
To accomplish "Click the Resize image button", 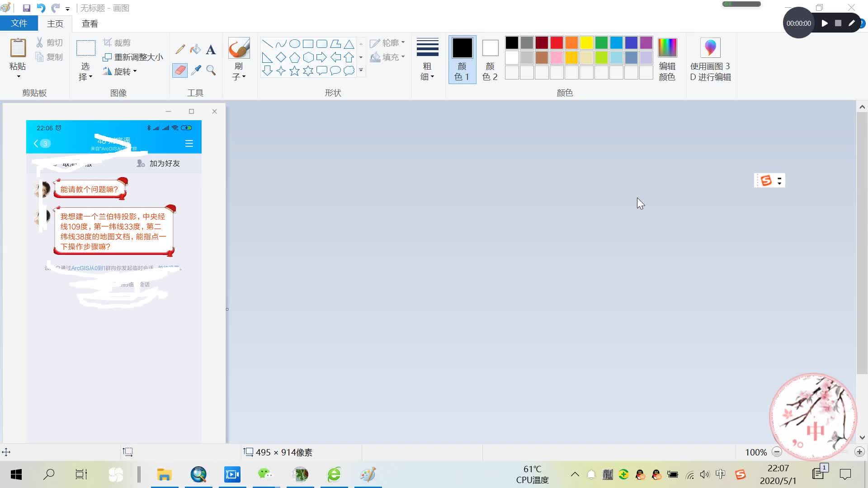I will (x=133, y=57).
